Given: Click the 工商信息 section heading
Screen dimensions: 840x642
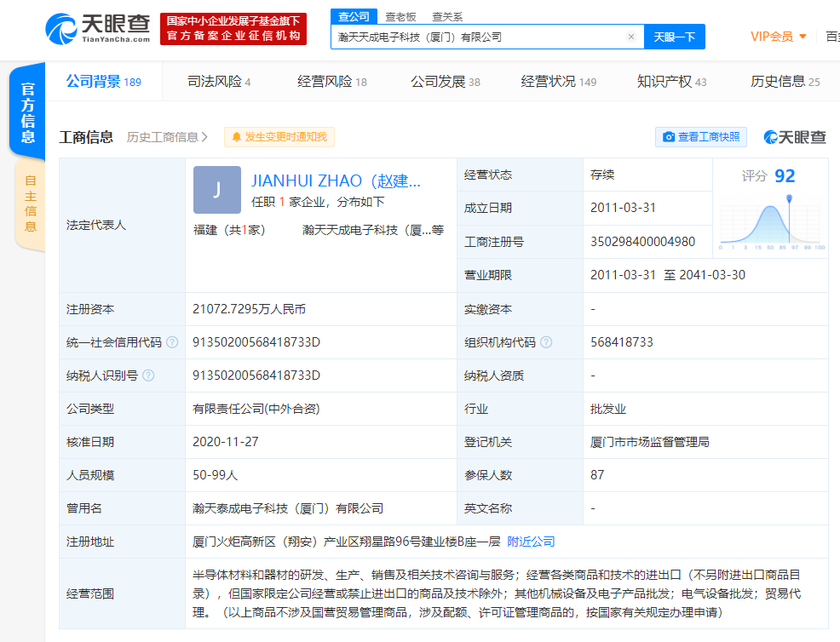Looking at the screenshot, I should [86, 137].
